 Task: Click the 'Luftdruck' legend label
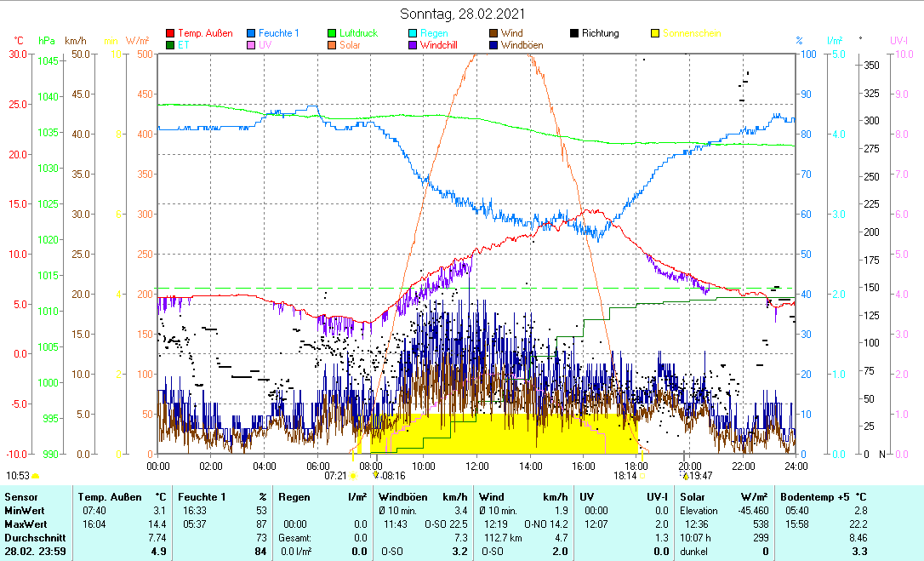[x=358, y=33]
